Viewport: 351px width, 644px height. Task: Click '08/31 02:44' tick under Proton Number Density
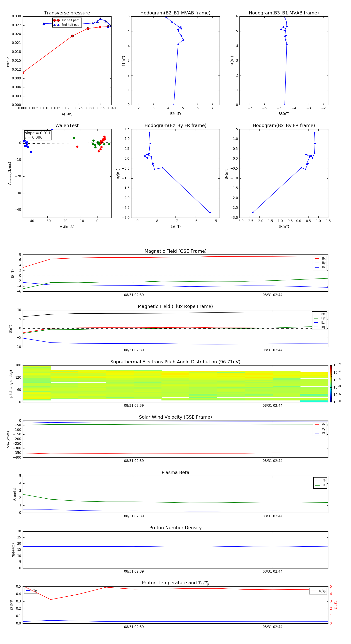click(x=273, y=571)
